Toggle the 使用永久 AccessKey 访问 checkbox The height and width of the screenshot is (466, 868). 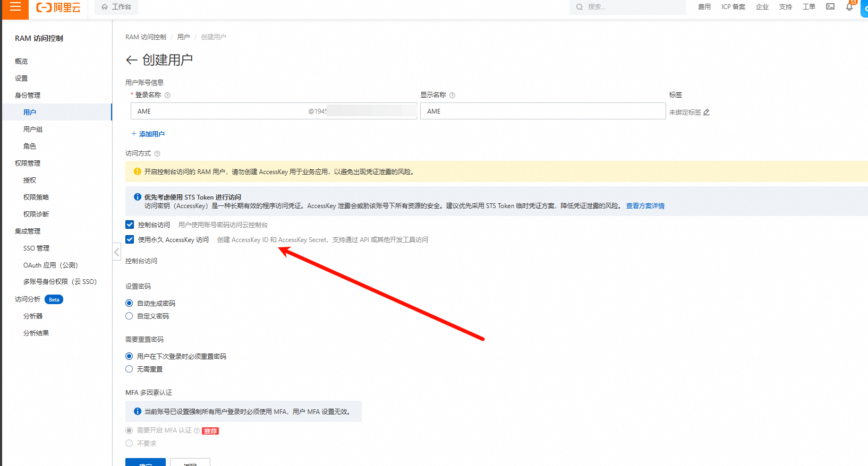[x=130, y=239]
